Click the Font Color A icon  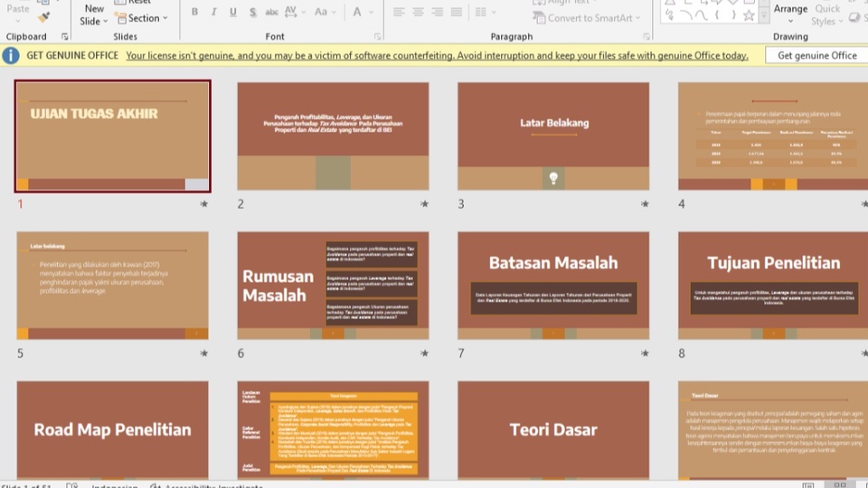click(x=357, y=12)
